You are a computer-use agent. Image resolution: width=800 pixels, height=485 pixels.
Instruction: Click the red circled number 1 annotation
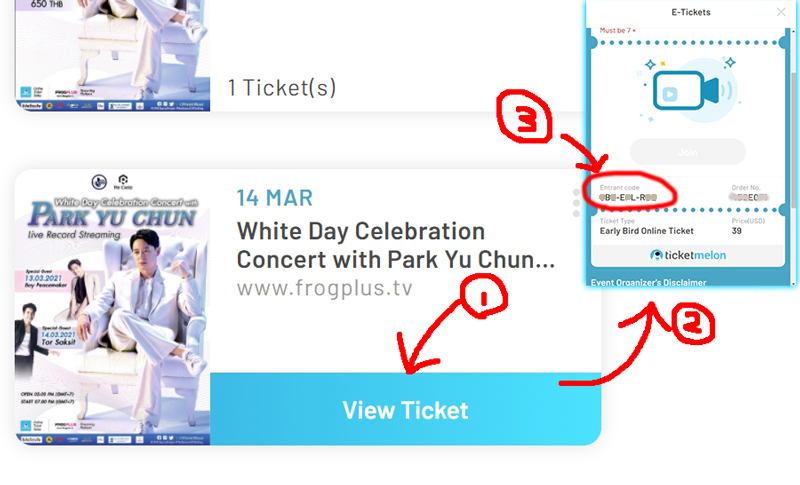(483, 296)
